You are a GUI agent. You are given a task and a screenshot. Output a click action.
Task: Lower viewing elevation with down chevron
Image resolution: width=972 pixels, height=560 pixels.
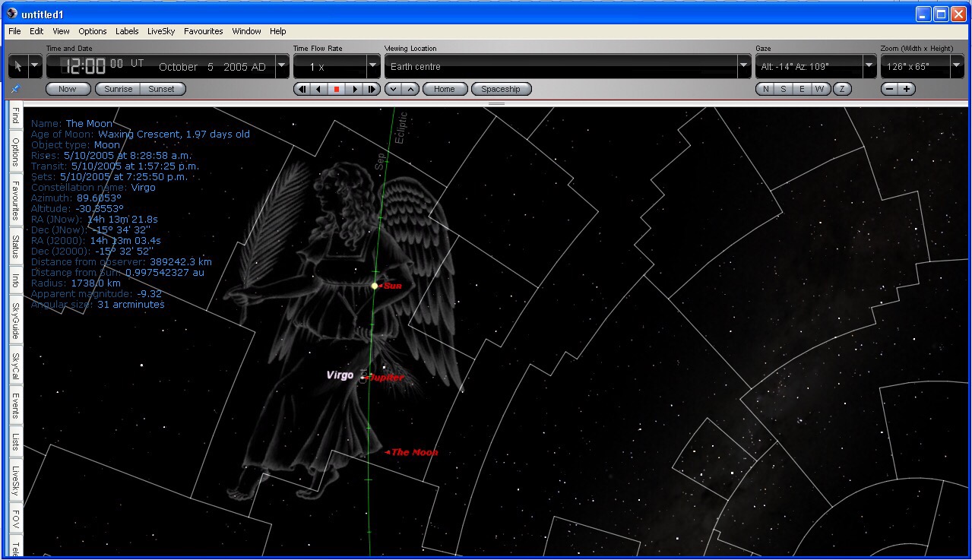pyautogui.click(x=393, y=89)
